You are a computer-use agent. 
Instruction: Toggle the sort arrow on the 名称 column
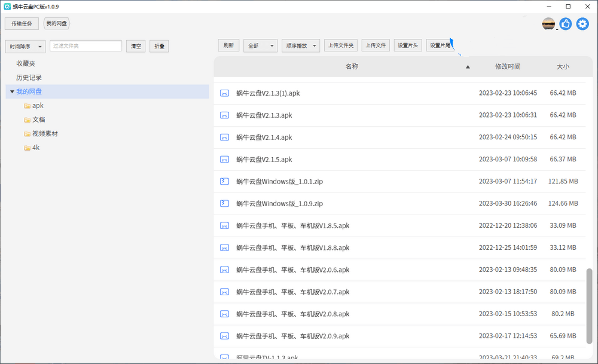(468, 68)
